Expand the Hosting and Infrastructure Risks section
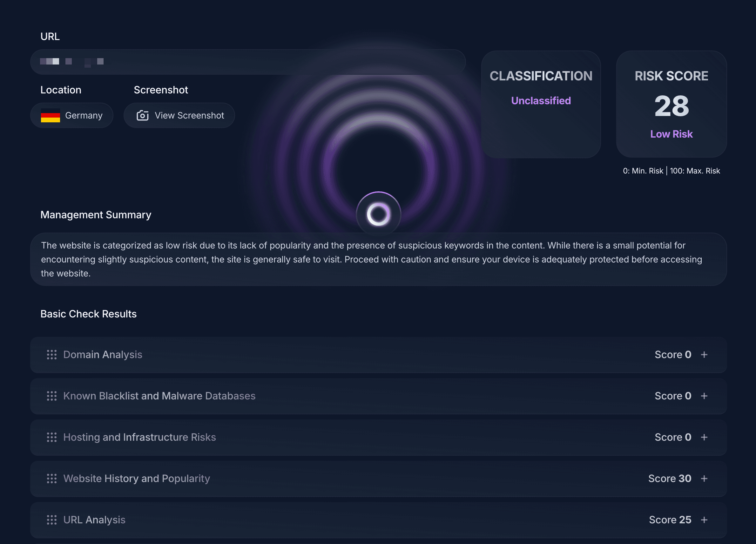Screen dimensions: 756x544 [x=704, y=437]
